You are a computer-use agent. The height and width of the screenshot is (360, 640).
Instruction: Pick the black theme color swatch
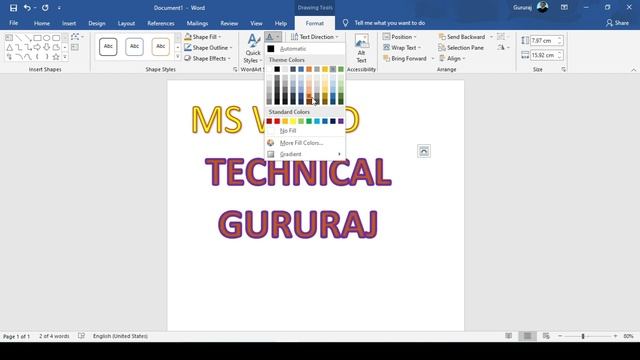(x=277, y=69)
